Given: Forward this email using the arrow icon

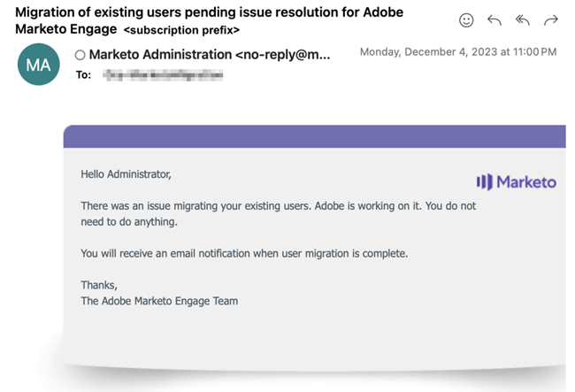Looking at the screenshot, I should click(550, 20).
